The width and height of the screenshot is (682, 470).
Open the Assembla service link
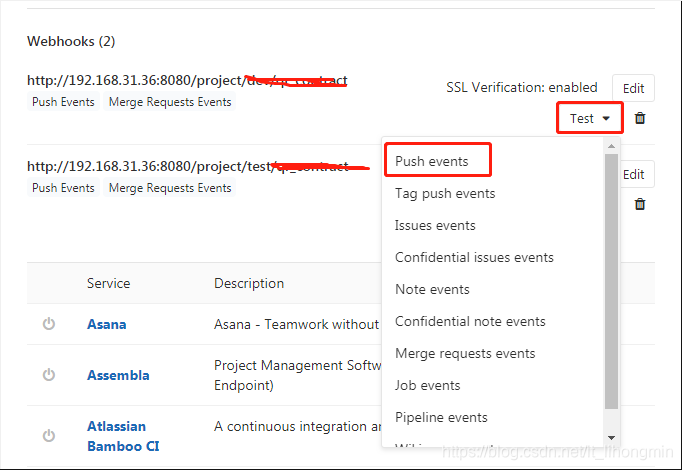tap(118, 375)
